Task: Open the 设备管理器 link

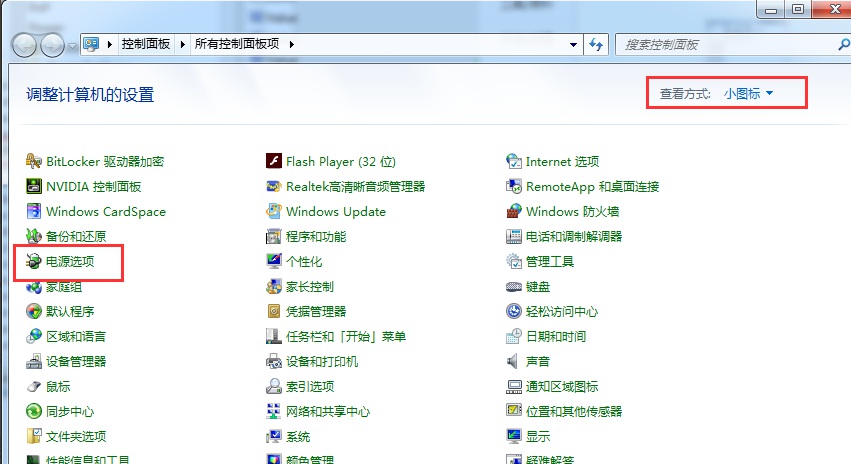Action: (76, 361)
